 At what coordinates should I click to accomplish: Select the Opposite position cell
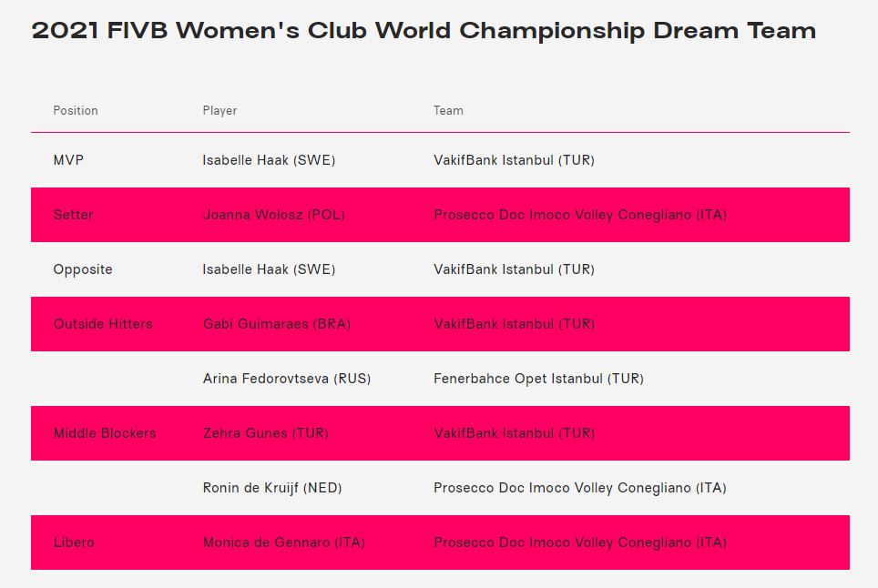tap(83, 269)
